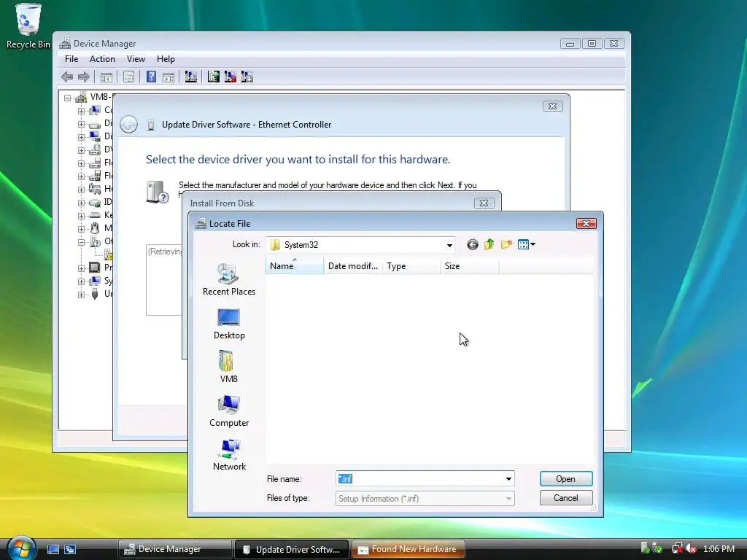
Task: Minimize the Device Manager window
Action: coord(570,43)
